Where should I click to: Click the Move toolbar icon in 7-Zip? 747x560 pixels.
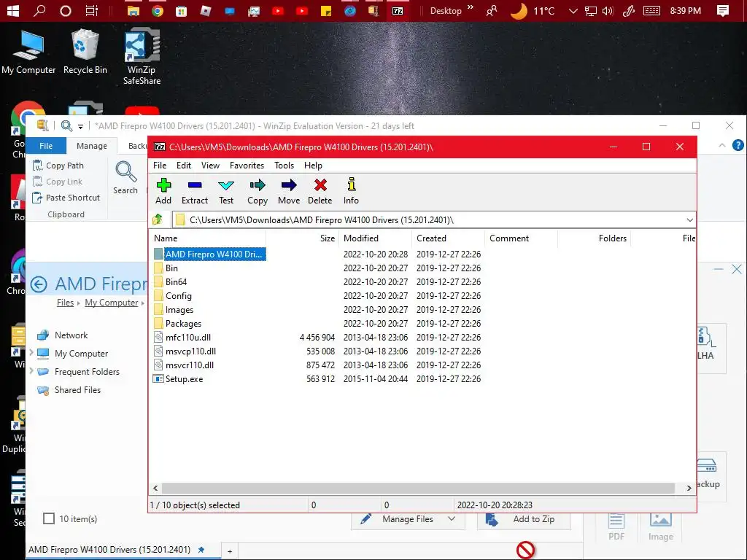(289, 192)
